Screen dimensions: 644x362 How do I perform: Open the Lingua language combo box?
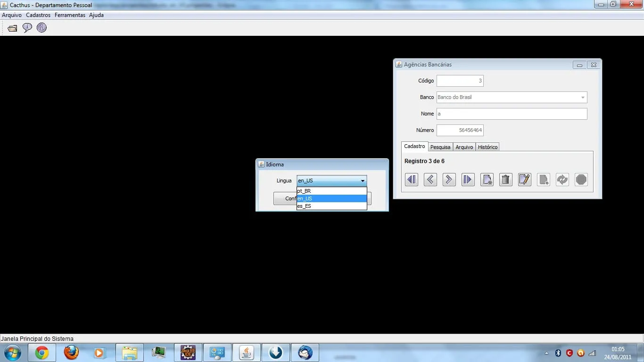(x=331, y=181)
